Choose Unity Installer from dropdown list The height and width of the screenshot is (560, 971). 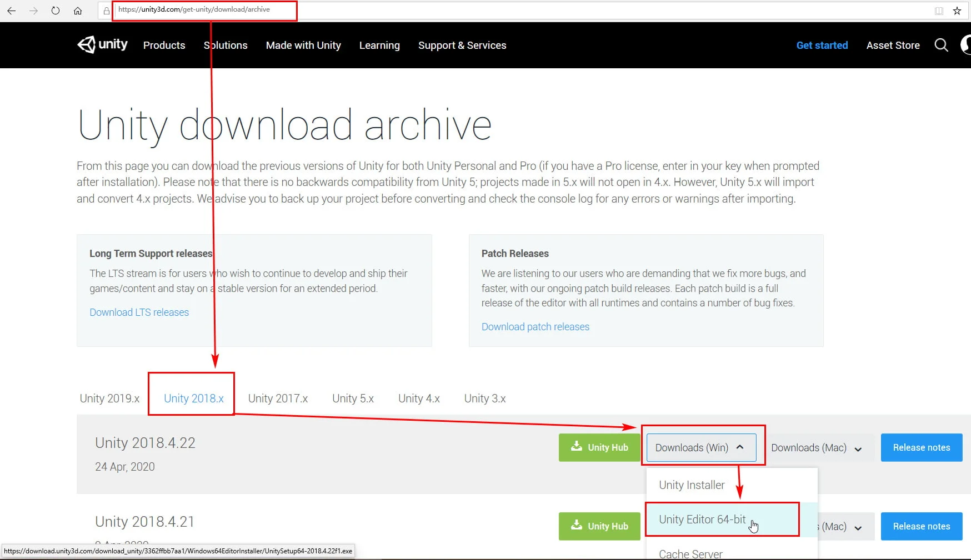pyautogui.click(x=692, y=485)
